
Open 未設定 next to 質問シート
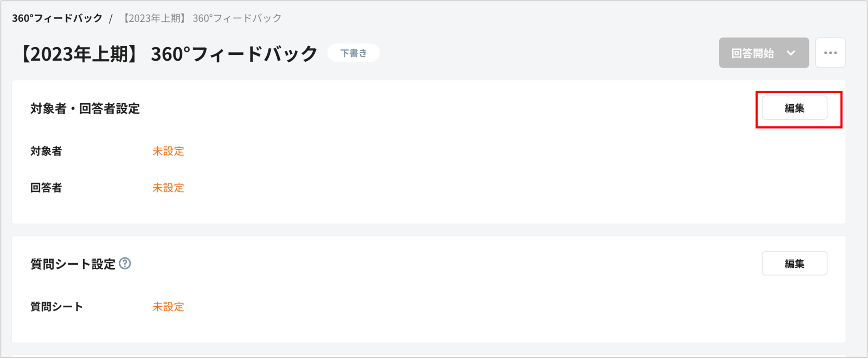[168, 307]
